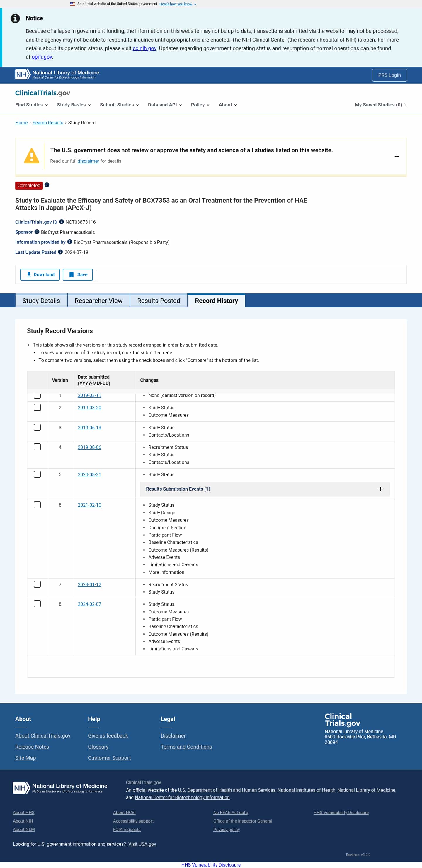Click the Home breadcrumb link
The height and width of the screenshot is (868, 422).
pyautogui.click(x=21, y=123)
